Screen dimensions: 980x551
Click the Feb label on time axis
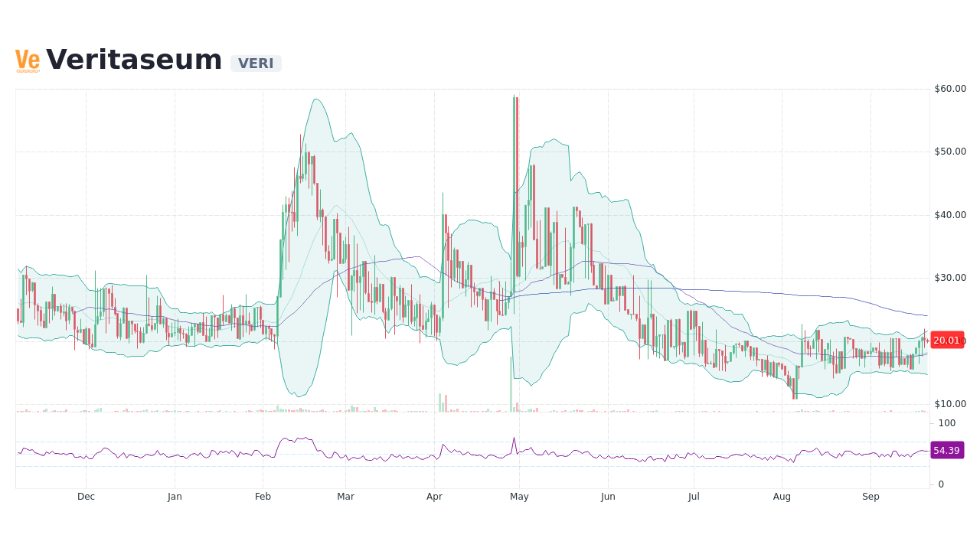click(263, 497)
